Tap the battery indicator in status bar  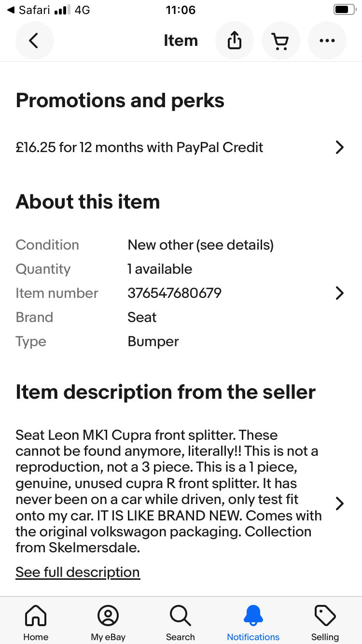344,10
